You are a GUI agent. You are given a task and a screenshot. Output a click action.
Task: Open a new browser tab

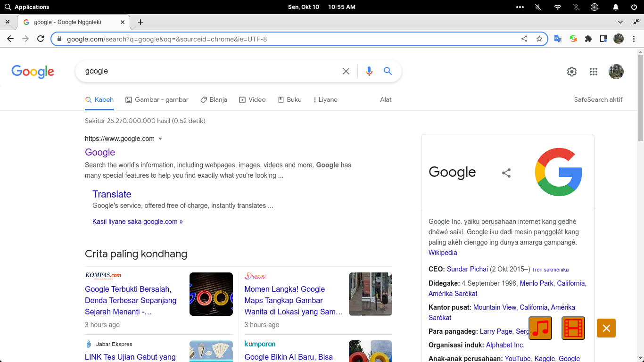point(140,22)
